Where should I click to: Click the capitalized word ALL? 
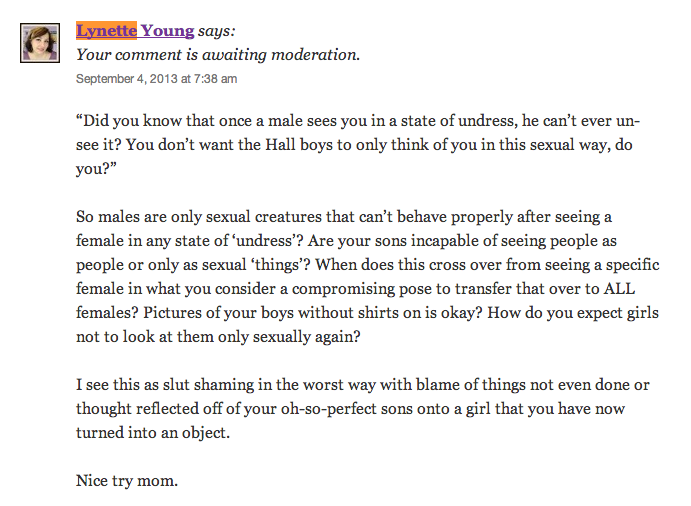pyautogui.click(x=619, y=289)
